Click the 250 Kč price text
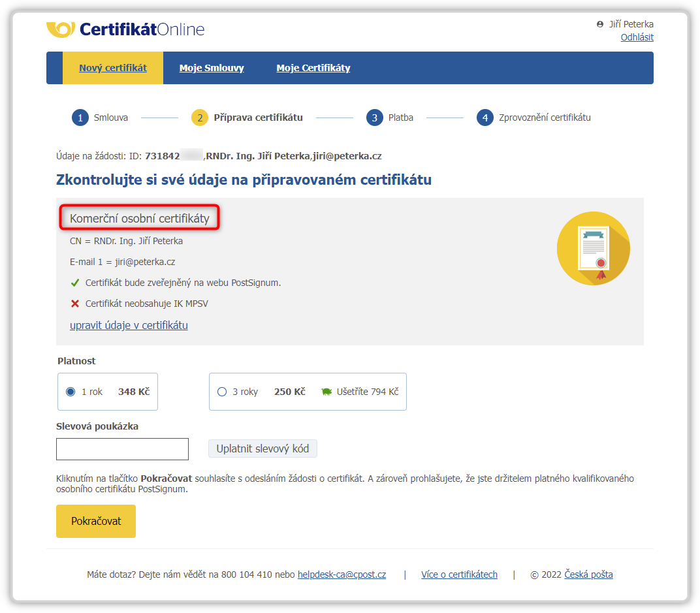 click(290, 392)
